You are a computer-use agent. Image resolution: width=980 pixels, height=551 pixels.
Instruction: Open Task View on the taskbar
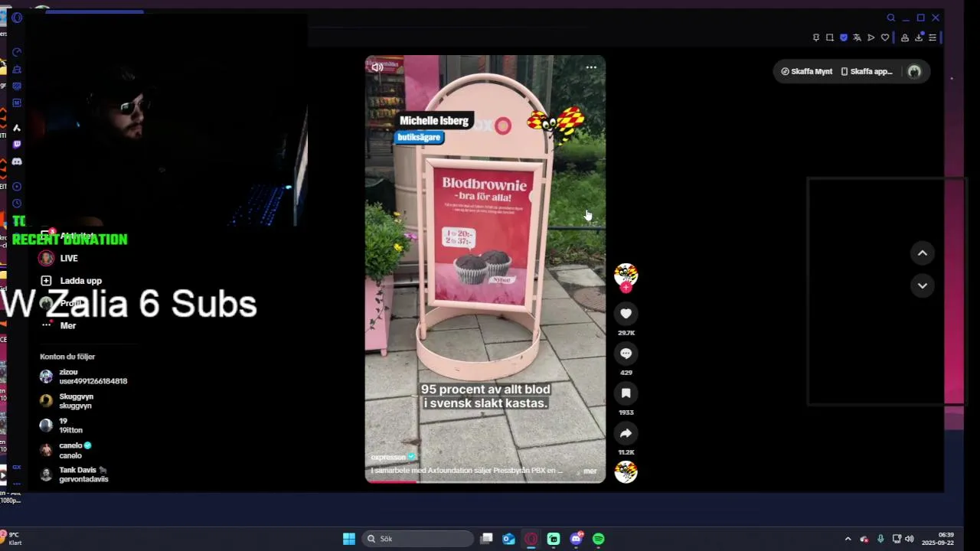486,539
